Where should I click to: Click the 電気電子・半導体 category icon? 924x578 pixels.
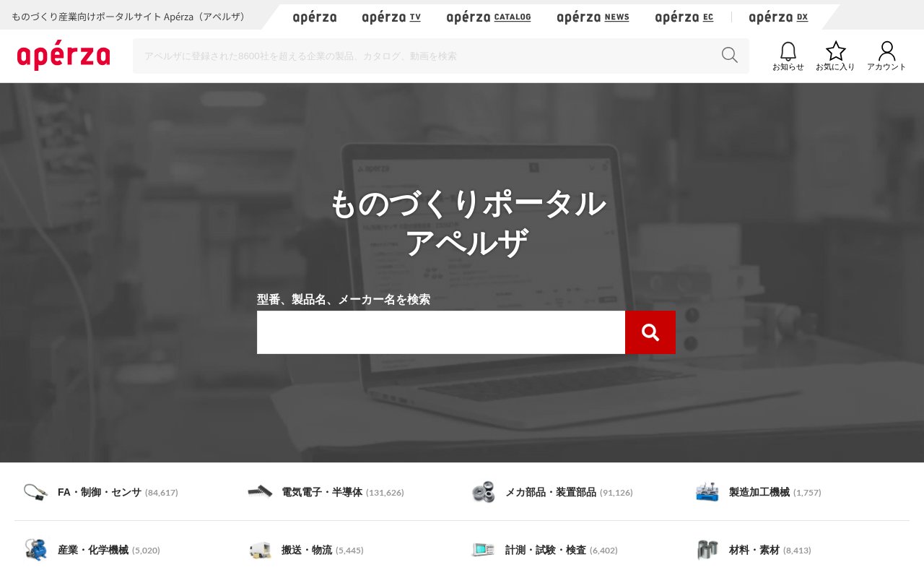coord(259,492)
